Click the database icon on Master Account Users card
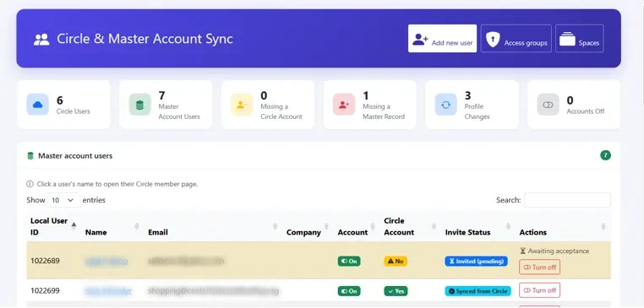 tap(139, 105)
